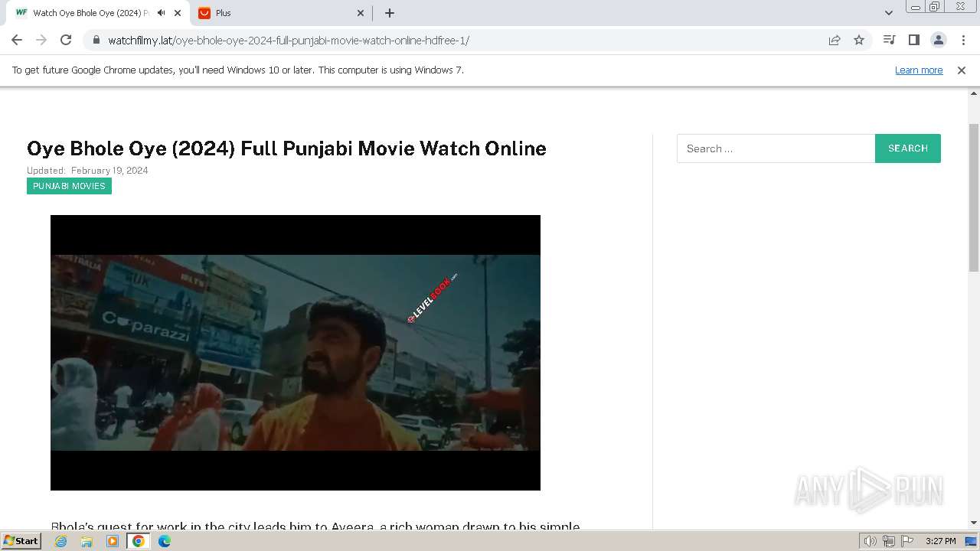This screenshot has width=980, height=551.
Task: View site information lock icon
Action: 96,40
